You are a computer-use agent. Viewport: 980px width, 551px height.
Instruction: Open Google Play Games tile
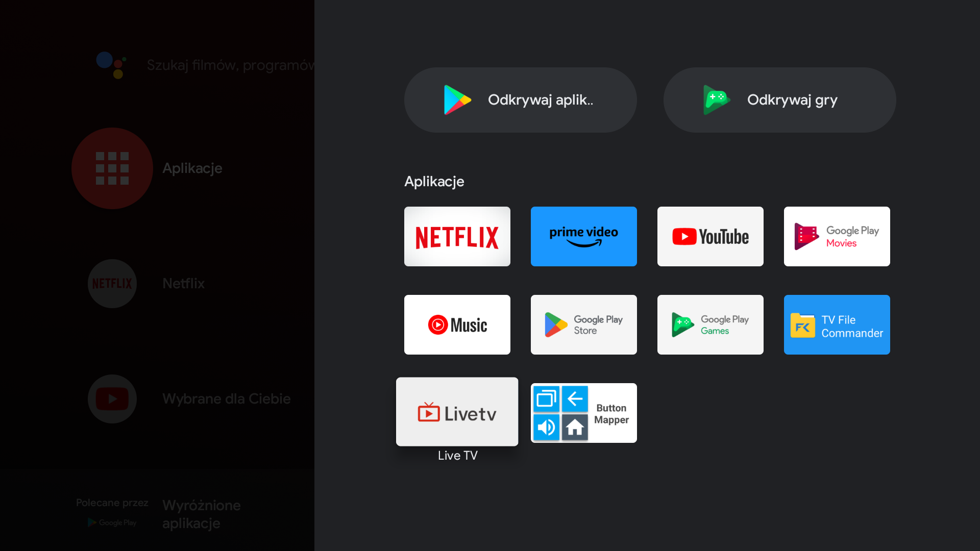(x=710, y=324)
